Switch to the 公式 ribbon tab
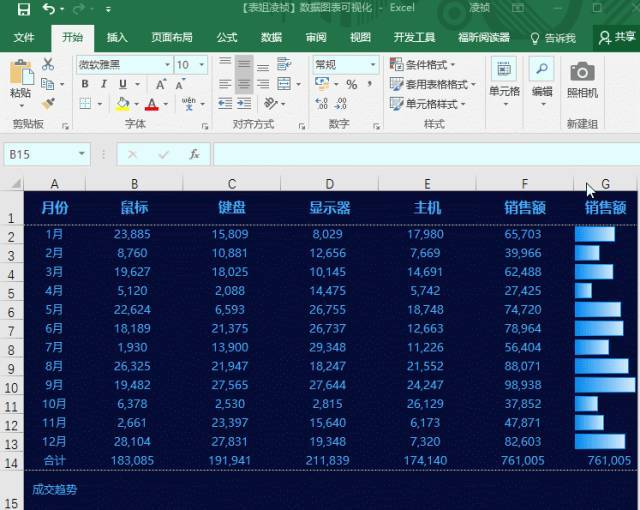 pos(227,38)
